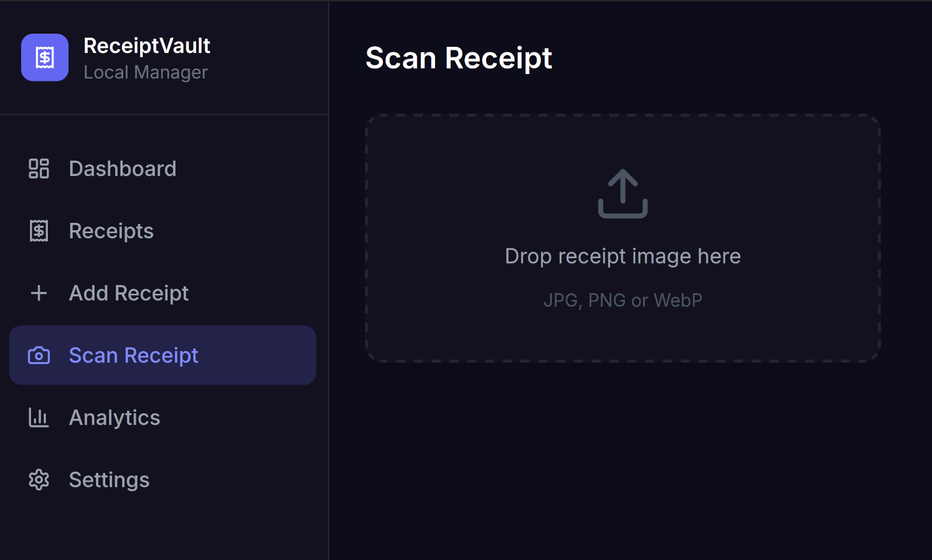The image size is (932, 560).
Task: Navigate to the Receipts section
Action: coord(111,230)
